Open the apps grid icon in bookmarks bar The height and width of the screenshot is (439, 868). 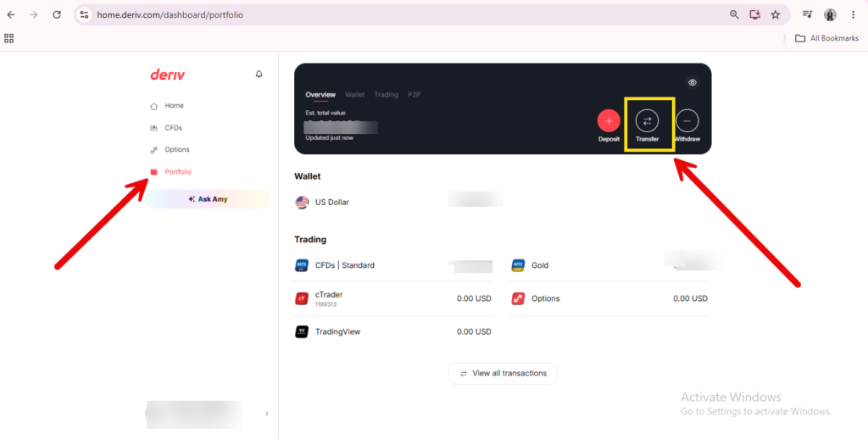click(8, 38)
